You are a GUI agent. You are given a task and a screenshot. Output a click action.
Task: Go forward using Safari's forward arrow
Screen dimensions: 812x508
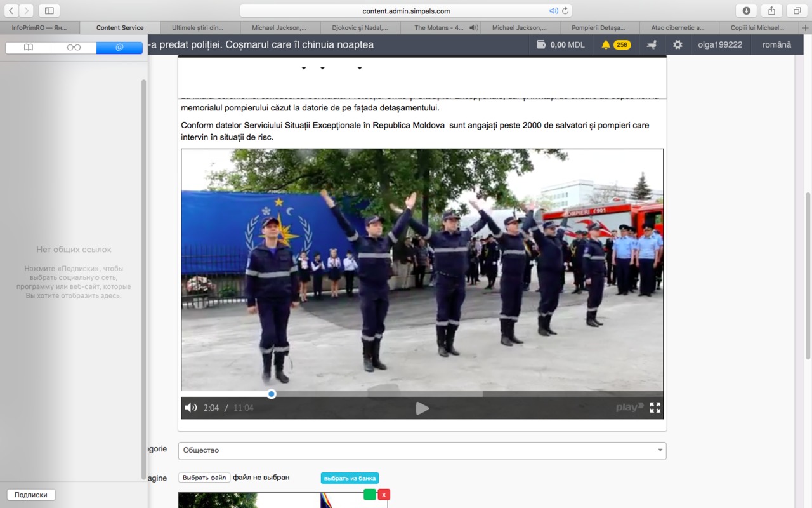pyautogui.click(x=27, y=10)
